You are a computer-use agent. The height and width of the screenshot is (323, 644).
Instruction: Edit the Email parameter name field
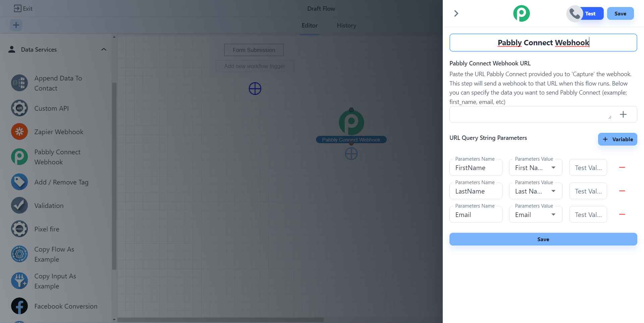[x=476, y=214]
